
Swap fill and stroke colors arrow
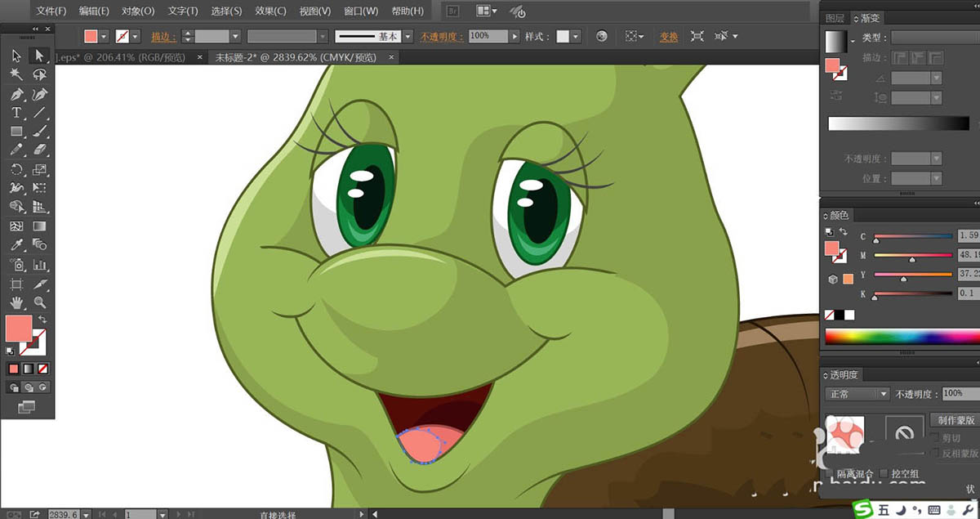pos(42,319)
